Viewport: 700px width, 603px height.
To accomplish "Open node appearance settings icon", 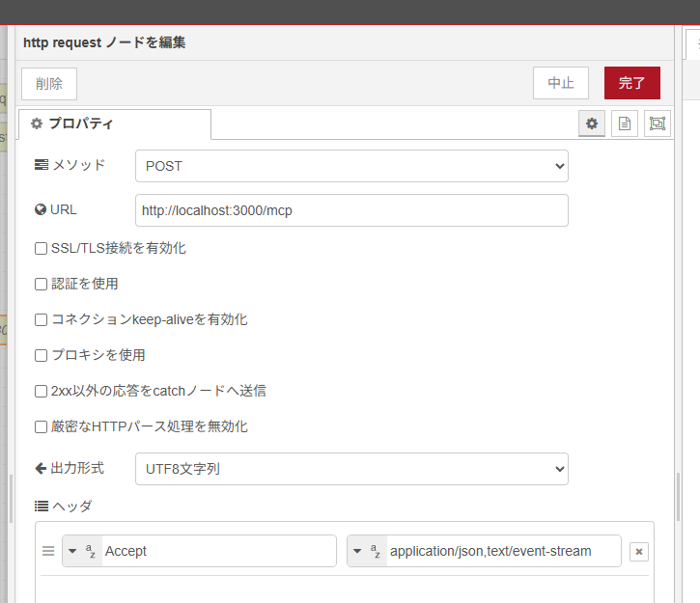I will click(658, 123).
